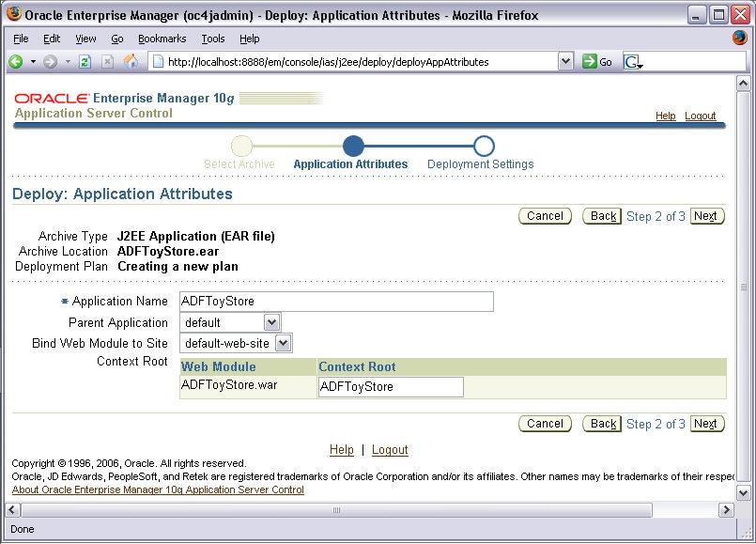Click the Deployment Settings step circle

[x=484, y=146]
